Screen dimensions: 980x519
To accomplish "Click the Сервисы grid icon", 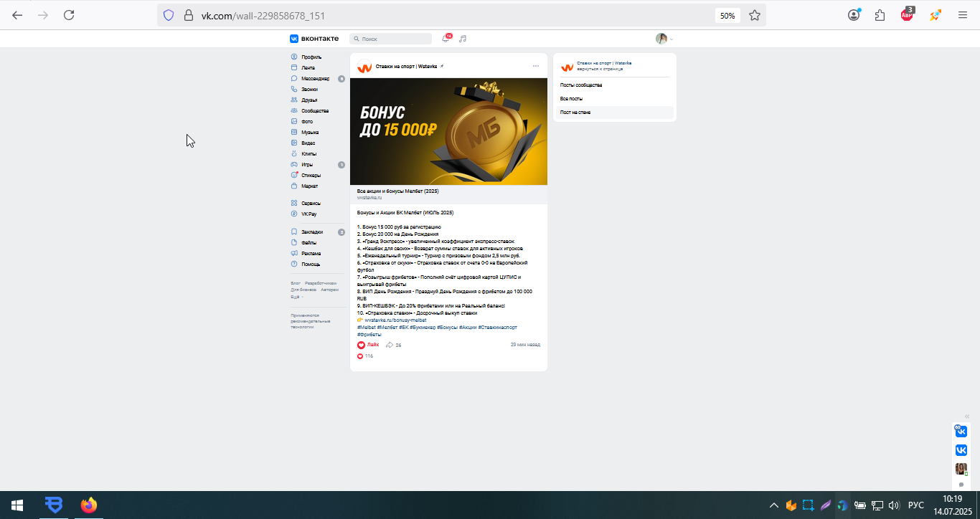I will [294, 203].
